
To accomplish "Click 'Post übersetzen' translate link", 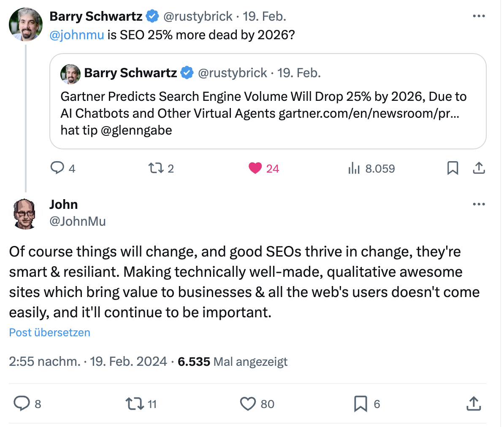I will coord(49,332).
